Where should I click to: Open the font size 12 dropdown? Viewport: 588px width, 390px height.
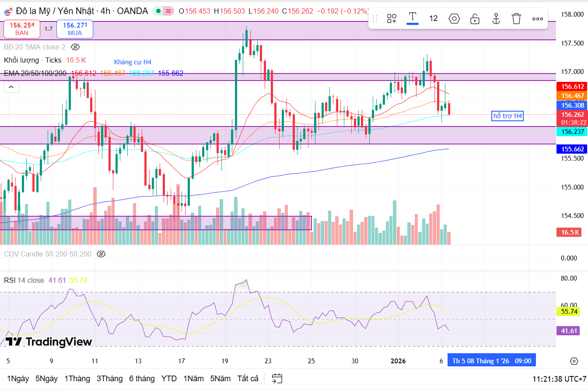pyautogui.click(x=433, y=18)
